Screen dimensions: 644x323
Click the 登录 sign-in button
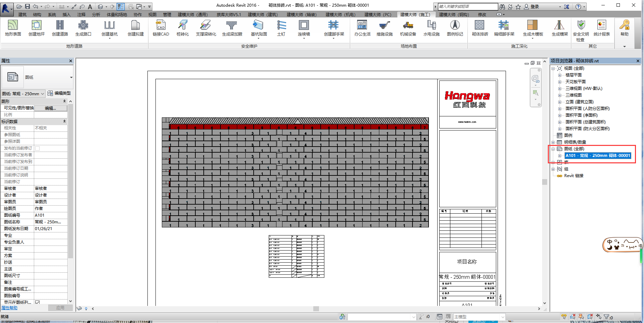pyautogui.click(x=532, y=7)
